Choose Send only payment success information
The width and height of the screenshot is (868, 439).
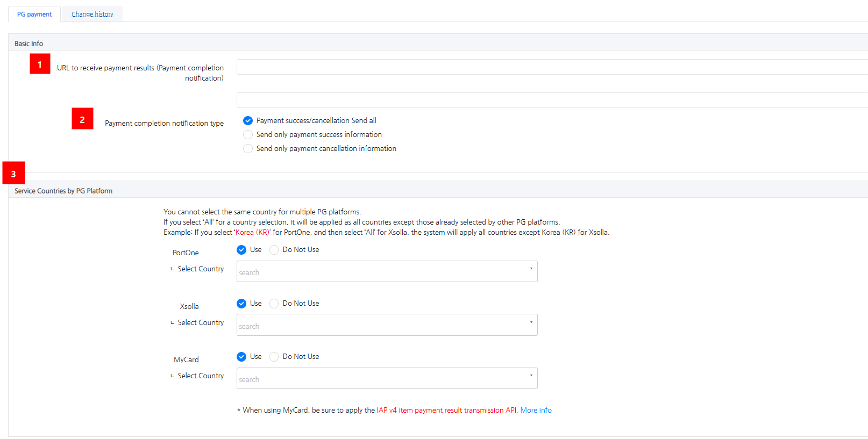(248, 135)
